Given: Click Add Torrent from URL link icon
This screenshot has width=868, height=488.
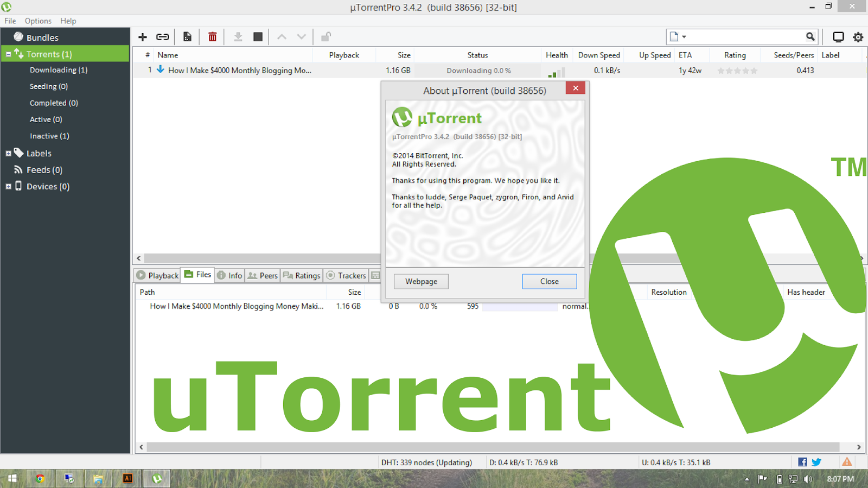Looking at the screenshot, I should tap(163, 37).
